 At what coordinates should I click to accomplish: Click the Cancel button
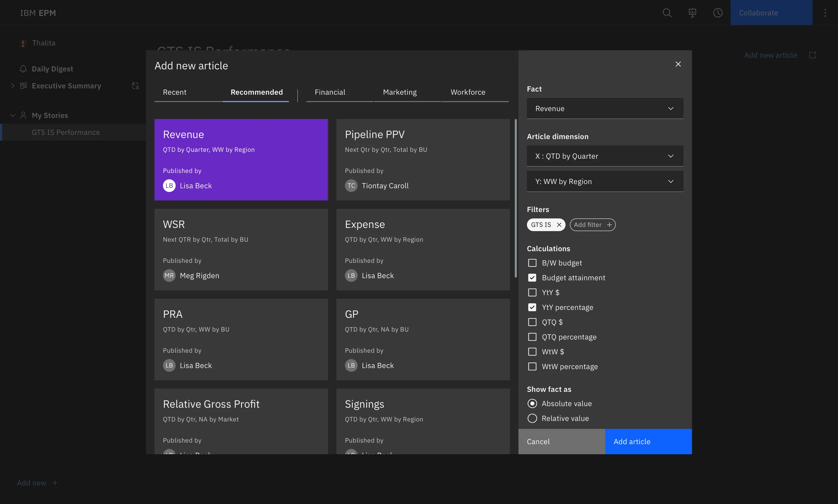pos(561,441)
